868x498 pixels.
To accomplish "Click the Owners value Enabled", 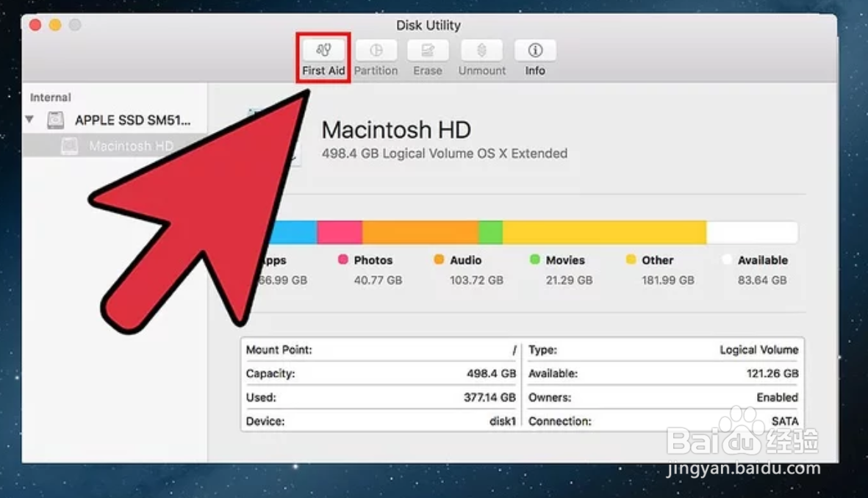I will pos(777,397).
